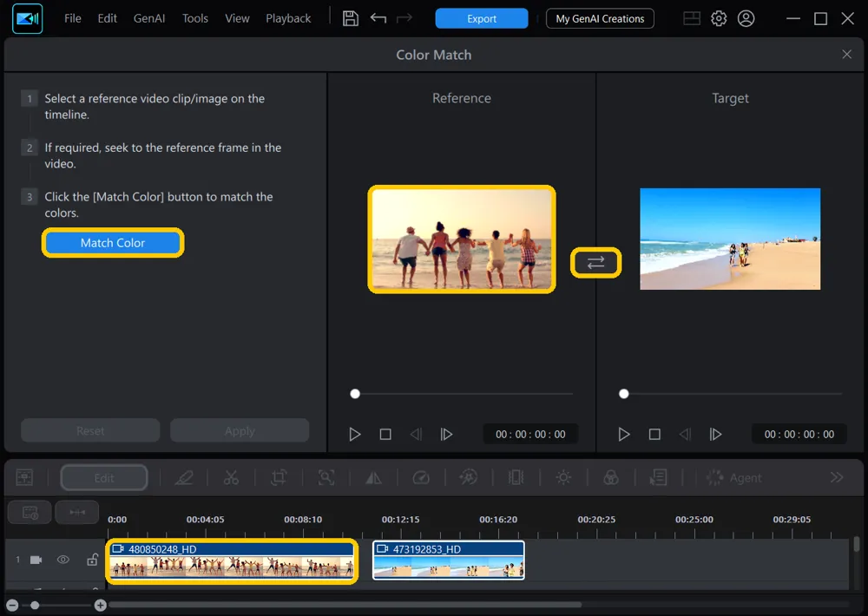
Task: Save project with floppy disk icon
Action: tap(351, 18)
